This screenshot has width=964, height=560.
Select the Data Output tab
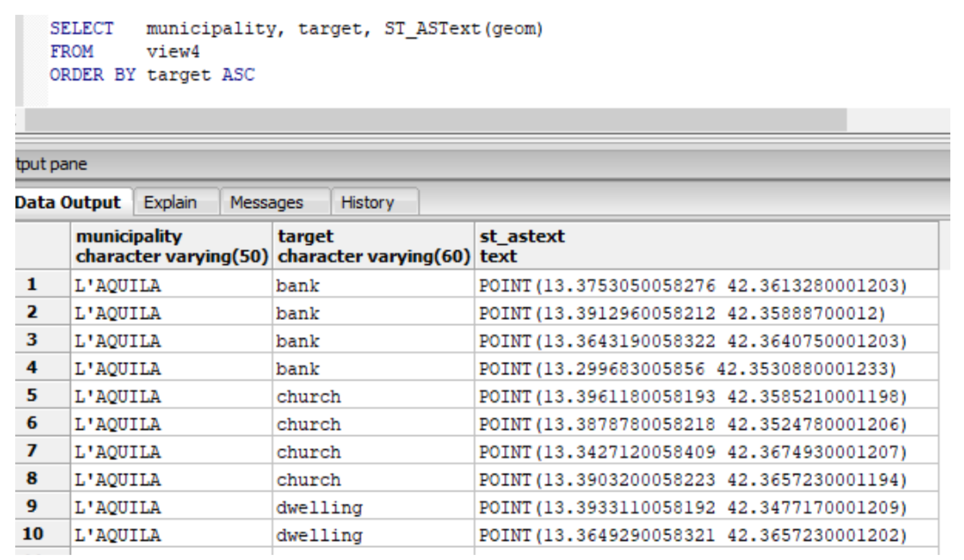click(x=68, y=202)
